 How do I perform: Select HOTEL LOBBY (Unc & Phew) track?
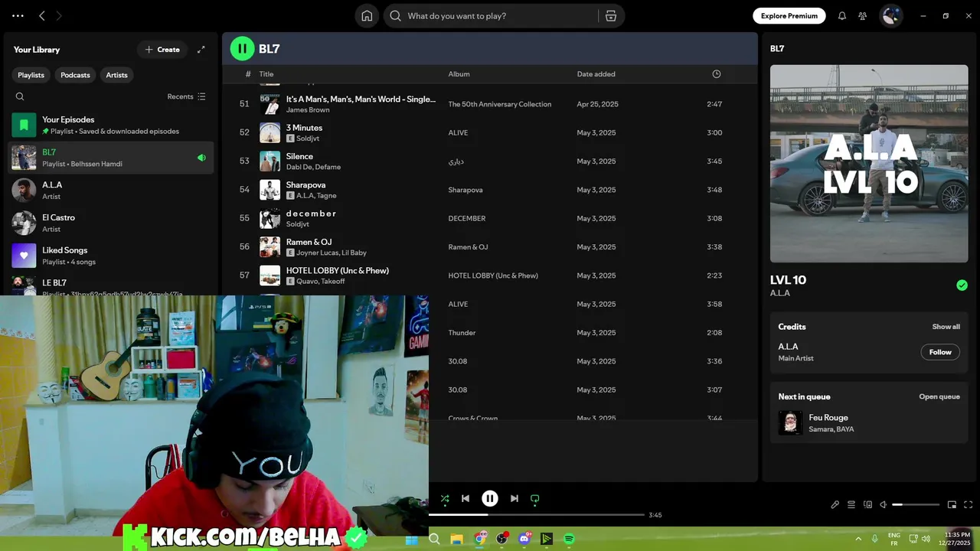(490, 275)
